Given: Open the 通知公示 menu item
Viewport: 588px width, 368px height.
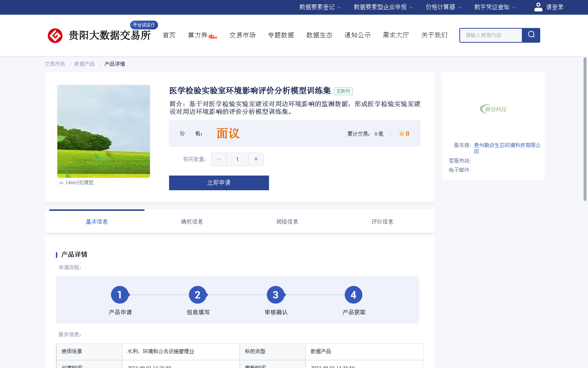Looking at the screenshot, I should 358,35.
